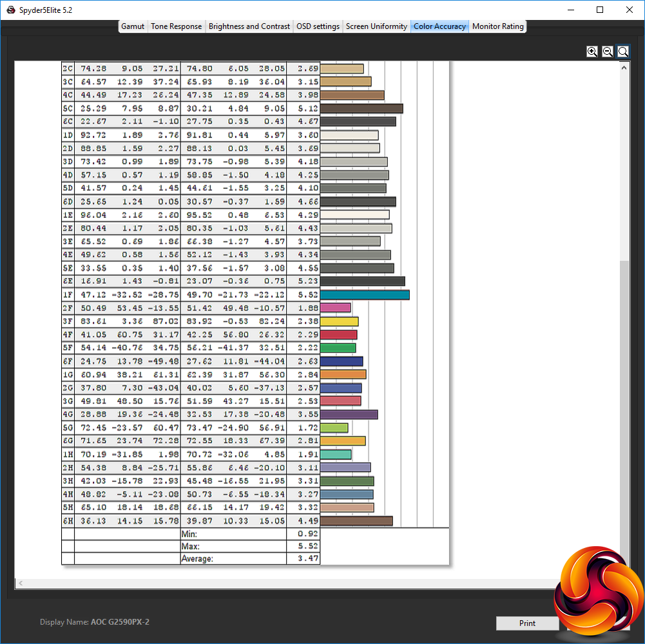This screenshot has width=645, height=644.
Task: Click the purple 4G color bar
Action: pos(349,414)
